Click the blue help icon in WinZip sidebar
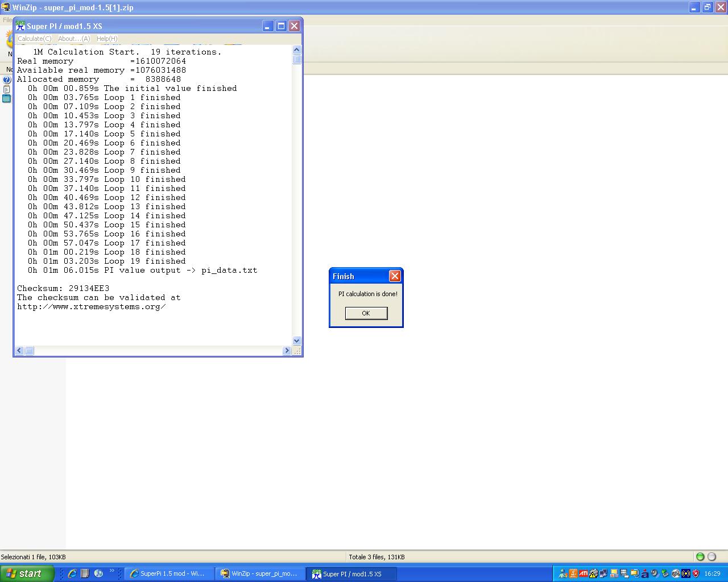The width and height of the screenshot is (728, 582). pos(7,80)
